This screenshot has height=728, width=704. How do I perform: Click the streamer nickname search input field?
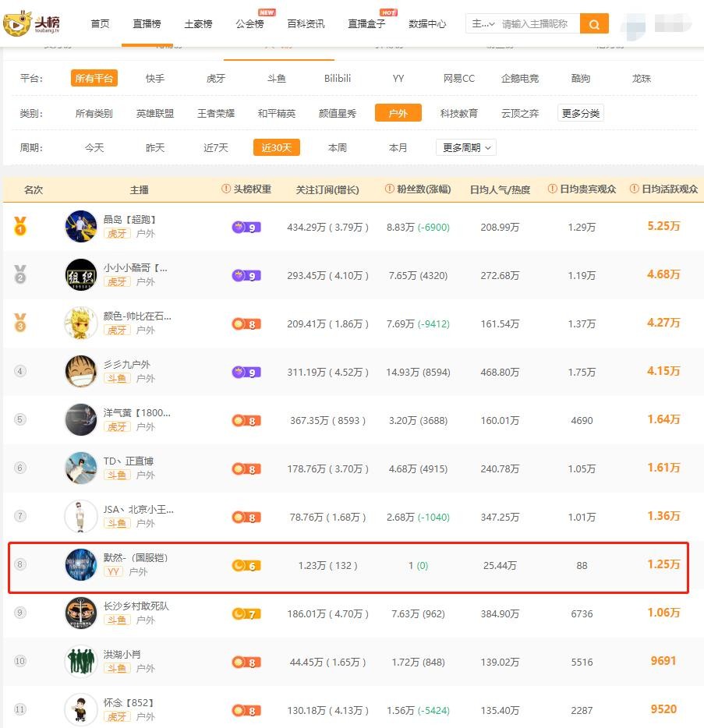click(x=538, y=24)
